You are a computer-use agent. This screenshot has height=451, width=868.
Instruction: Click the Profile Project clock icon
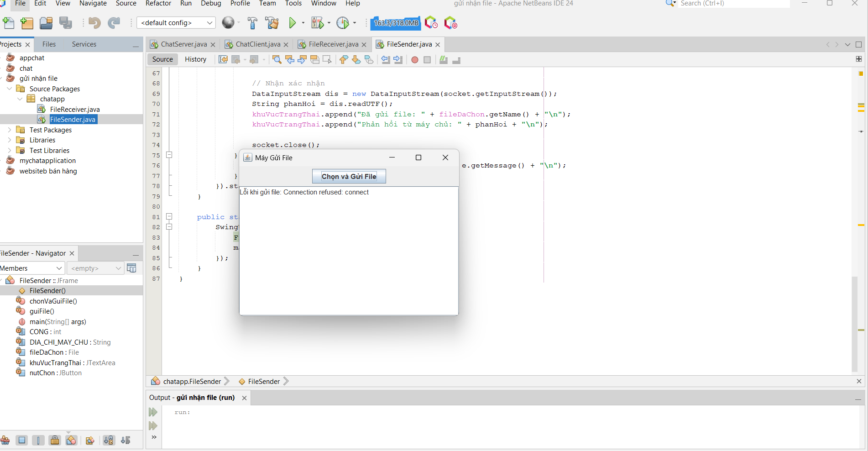[x=342, y=23]
